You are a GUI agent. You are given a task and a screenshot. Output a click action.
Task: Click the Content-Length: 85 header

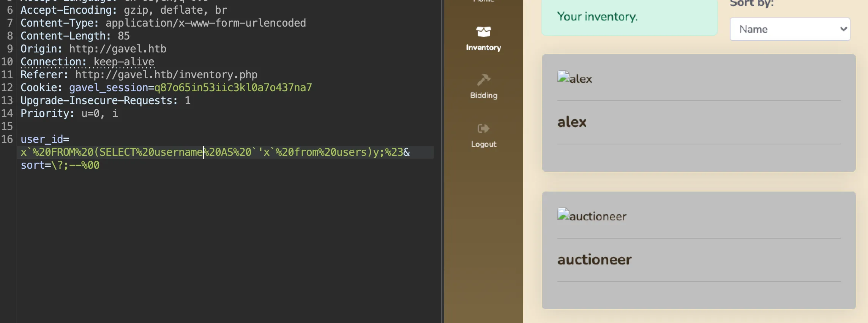click(x=75, y=36)
